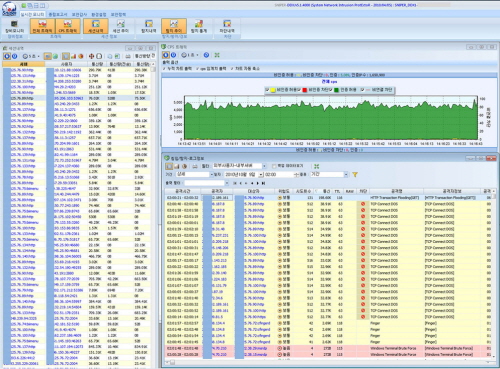Toggle red series checkbox in chart legend

299,90
